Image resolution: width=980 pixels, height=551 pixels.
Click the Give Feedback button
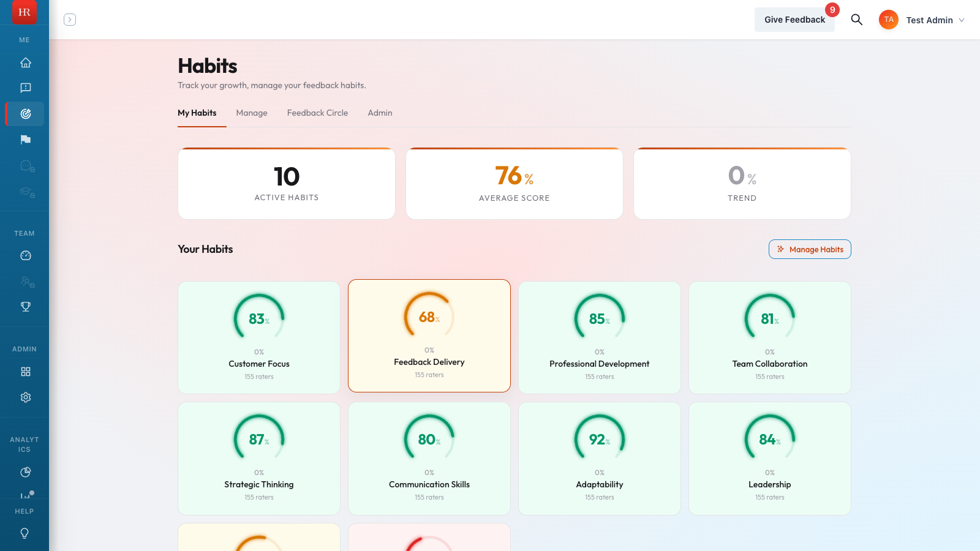(794, 19)
